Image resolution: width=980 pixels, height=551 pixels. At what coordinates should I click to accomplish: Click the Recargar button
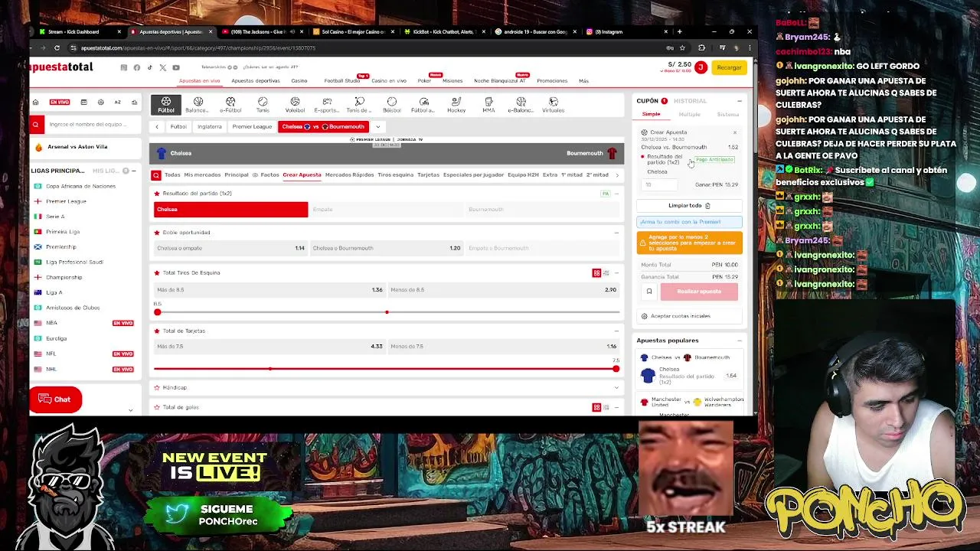coord(729,67)
